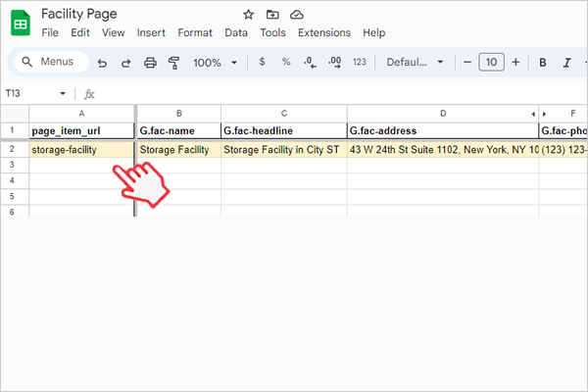Viewport: 588px width, 392px height.
Task: Toggle Italic formatting
Action: pos(567,63)
